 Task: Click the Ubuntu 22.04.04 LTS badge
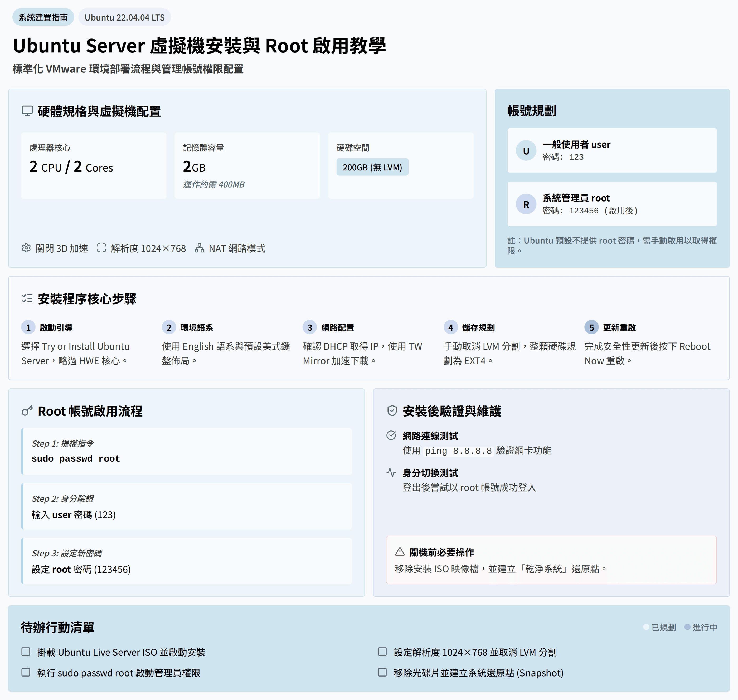[124, 18]
